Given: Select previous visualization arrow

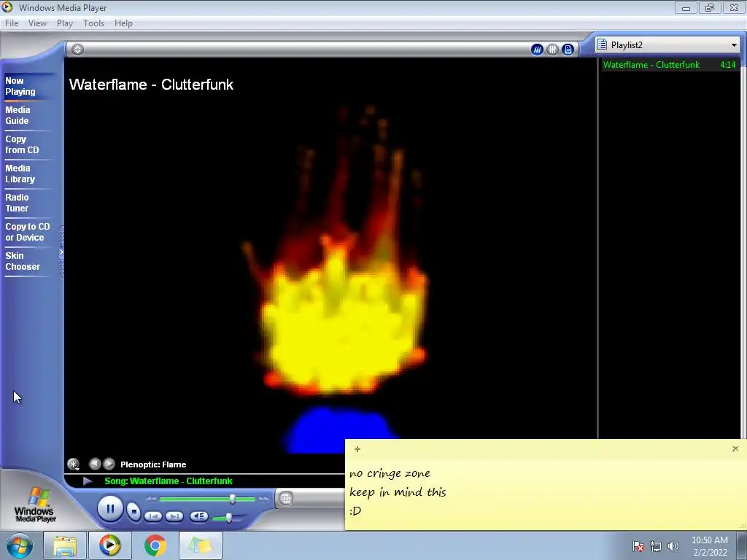Looking at the screenshot, I should [x=95, y=464].
